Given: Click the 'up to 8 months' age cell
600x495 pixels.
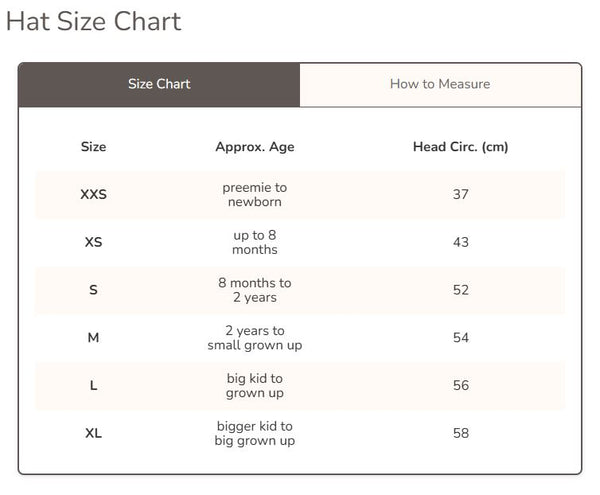Looking at the screenshot, I should (255, 242).
